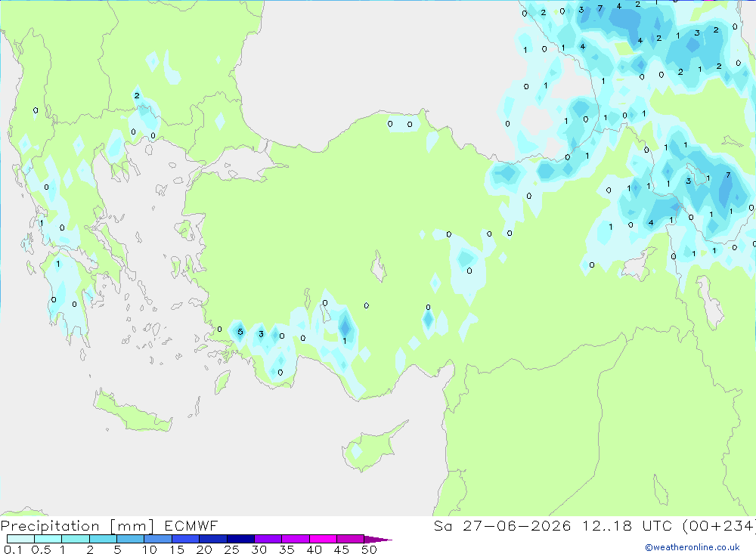This screenshot has height=554, width=756.
Task: Click the 1–2 mm legend color swatch
Action: 76,539
